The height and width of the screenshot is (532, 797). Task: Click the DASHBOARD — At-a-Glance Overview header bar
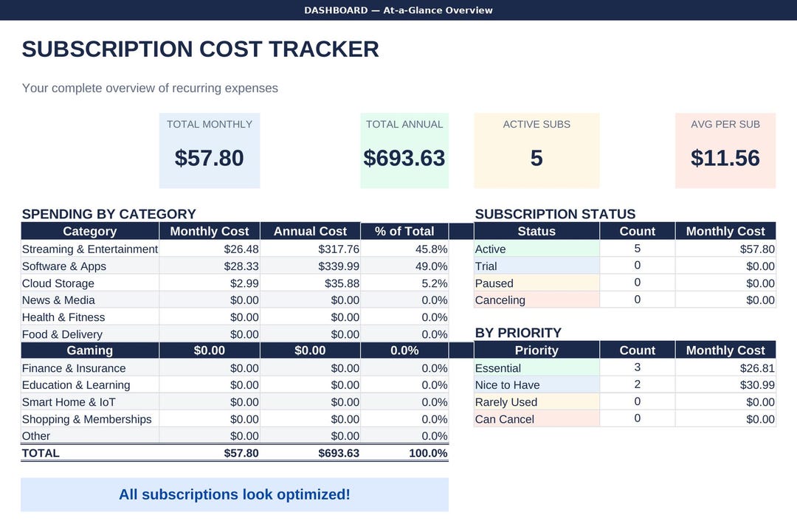click(x=398, y=10)
